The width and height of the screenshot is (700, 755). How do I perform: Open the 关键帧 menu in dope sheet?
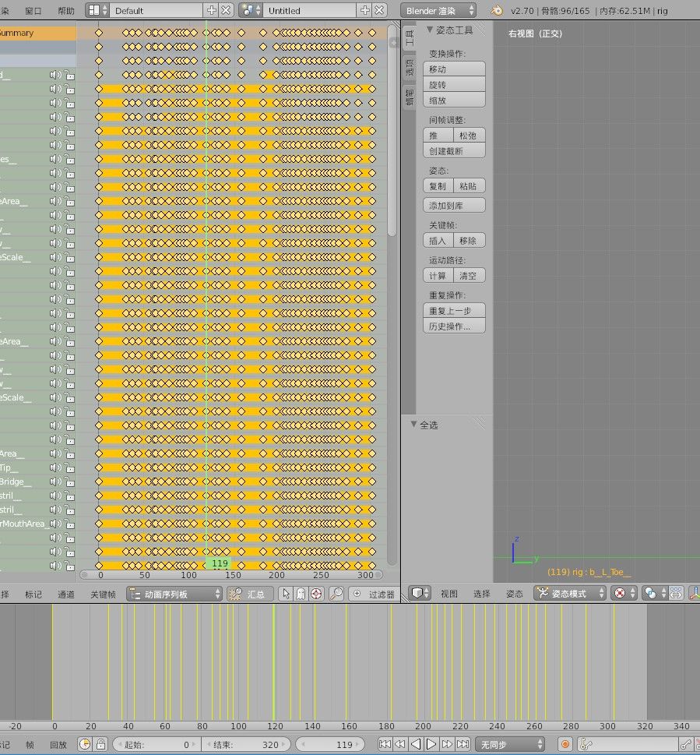point(103,594)
